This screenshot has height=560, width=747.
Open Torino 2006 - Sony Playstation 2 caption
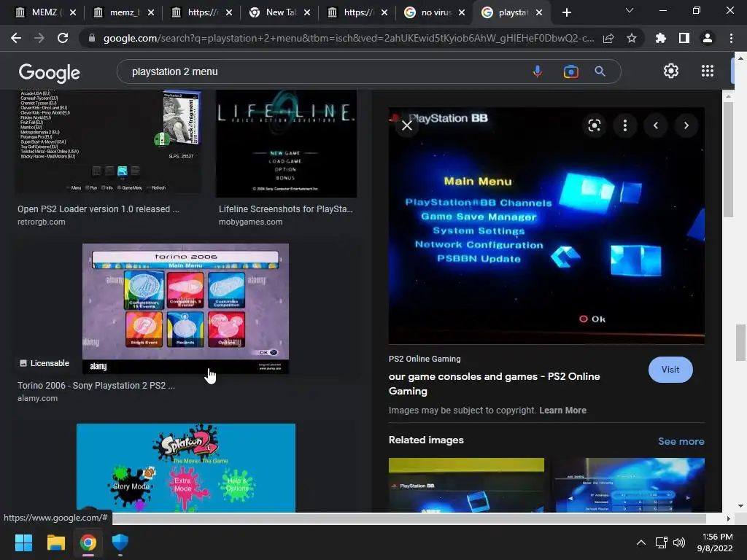pos(96,386)
